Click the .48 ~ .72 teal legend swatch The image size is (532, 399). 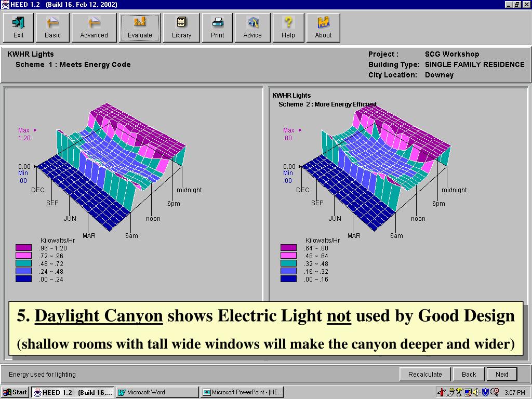(23, 263)
